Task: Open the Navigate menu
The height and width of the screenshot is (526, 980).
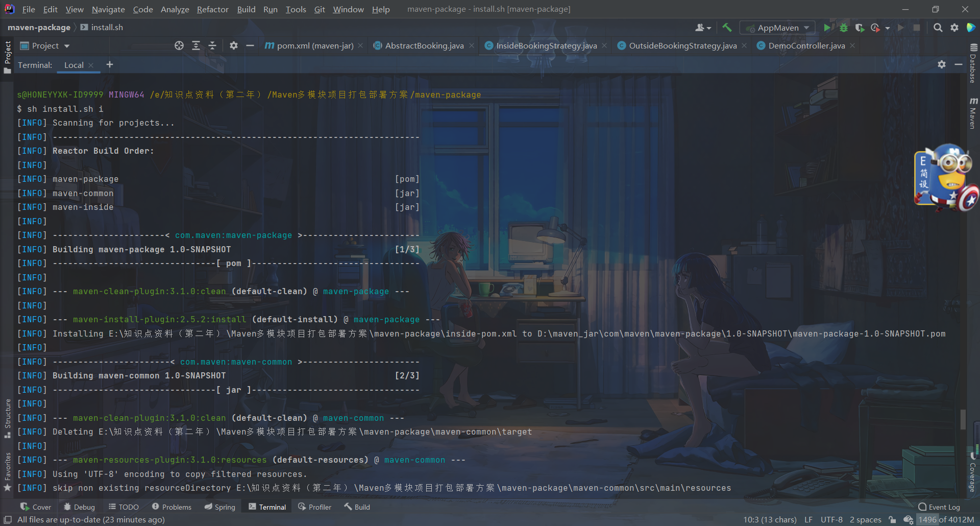Action: click(108, 9)
